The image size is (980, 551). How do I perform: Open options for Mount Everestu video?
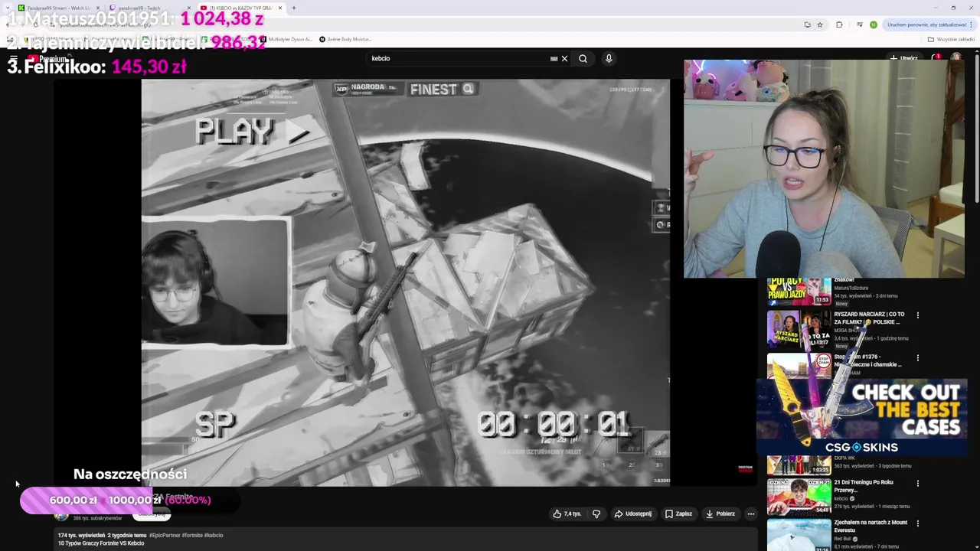click(x=918, y=524)
